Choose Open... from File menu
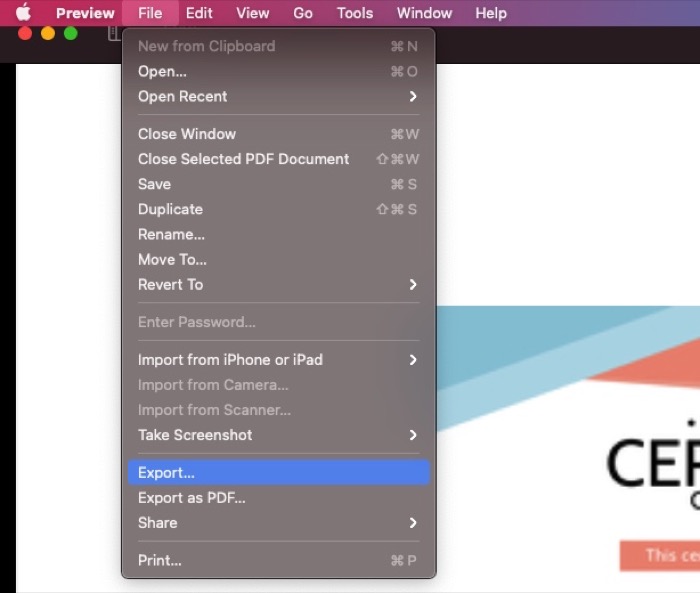 point(279,71)
